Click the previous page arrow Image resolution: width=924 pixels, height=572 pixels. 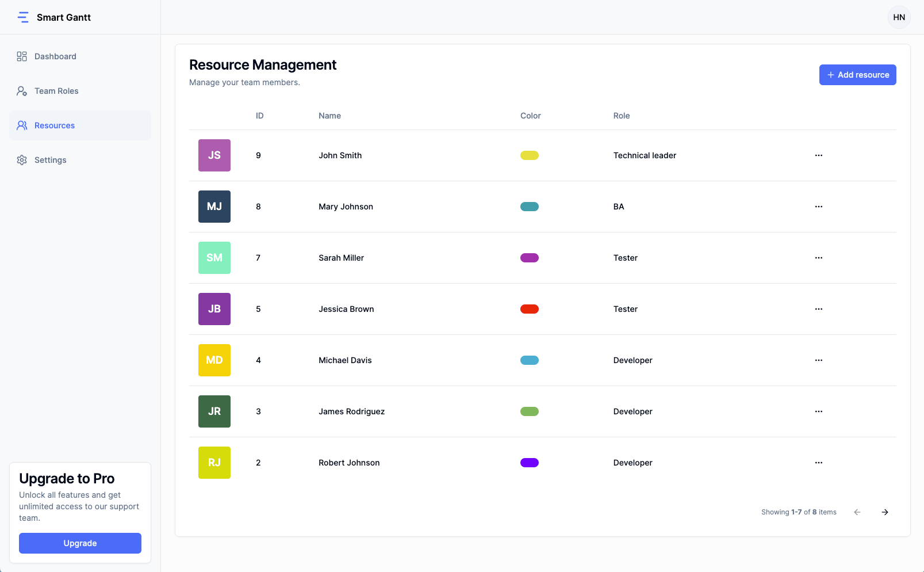pos(857,512)
